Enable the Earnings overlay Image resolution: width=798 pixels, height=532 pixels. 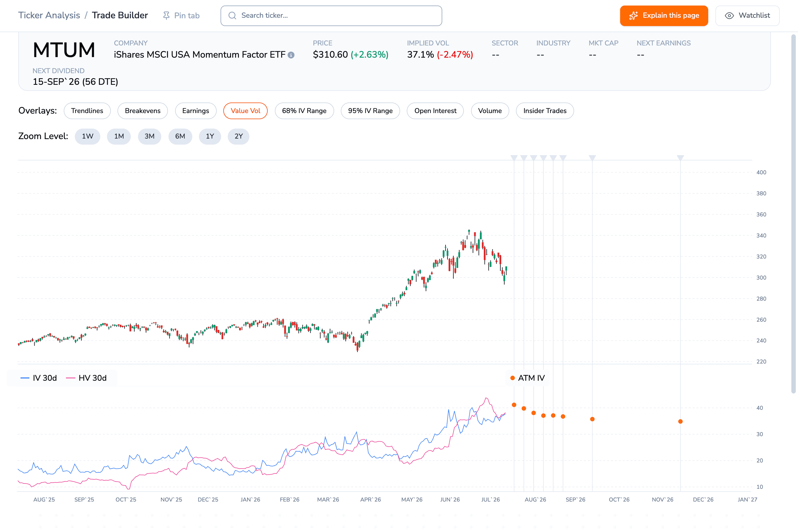tap(196, 111)
